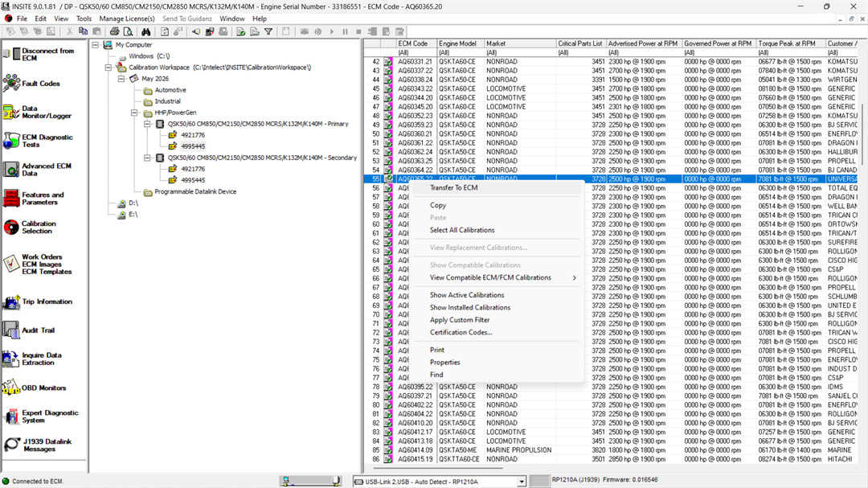Open Advanced ECM Data view
868x488 pixels.
click(x=46, y=170)
